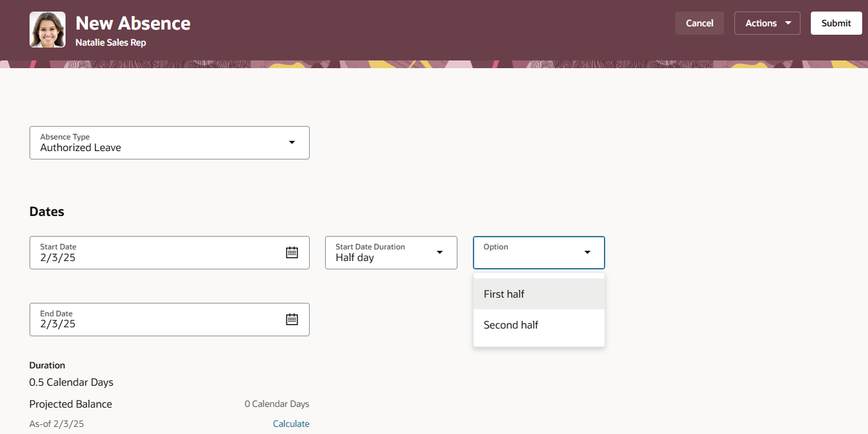Click the Projected Balance label
This screenshot has width=868, height=434.
(70, 404)
